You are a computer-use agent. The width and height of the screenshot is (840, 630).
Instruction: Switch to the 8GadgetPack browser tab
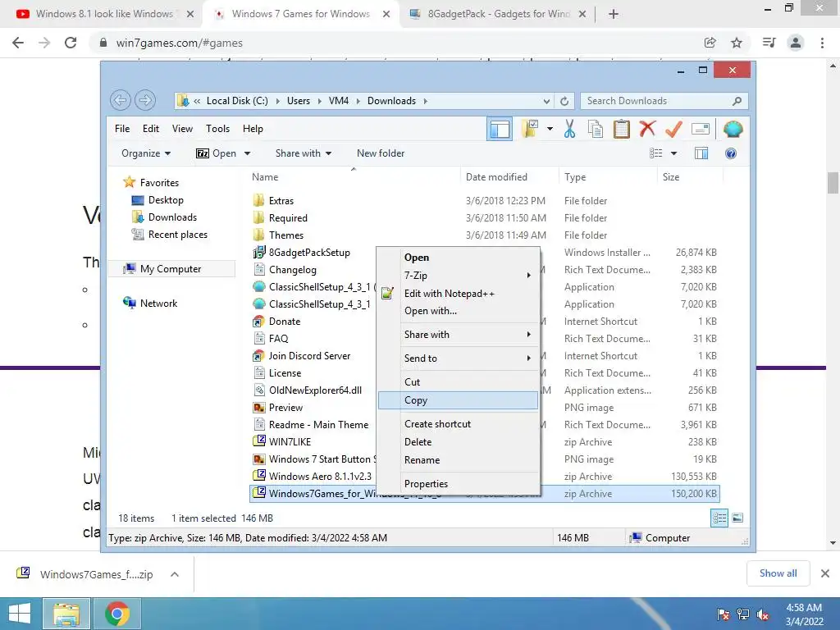(x=498, y=14)
